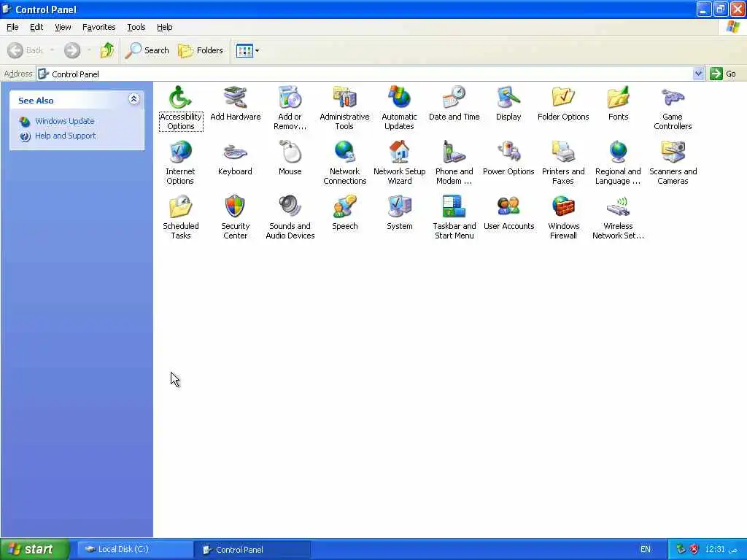The width and height of the screenshot is (747, 560).
Task: Click the red security shield tray icon
Action: [x=694, y=549]
